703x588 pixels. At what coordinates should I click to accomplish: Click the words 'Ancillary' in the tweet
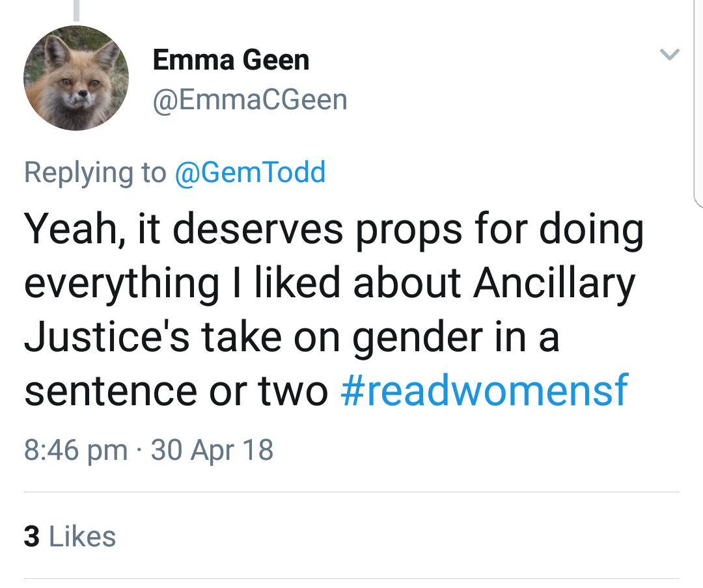point(553,284)
